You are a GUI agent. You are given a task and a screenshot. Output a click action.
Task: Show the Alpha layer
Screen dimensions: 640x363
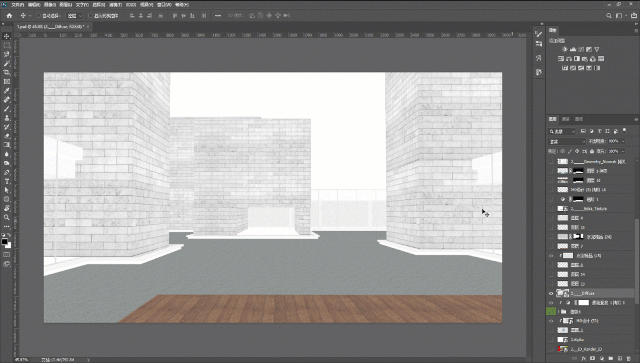[x=551, y=340]
